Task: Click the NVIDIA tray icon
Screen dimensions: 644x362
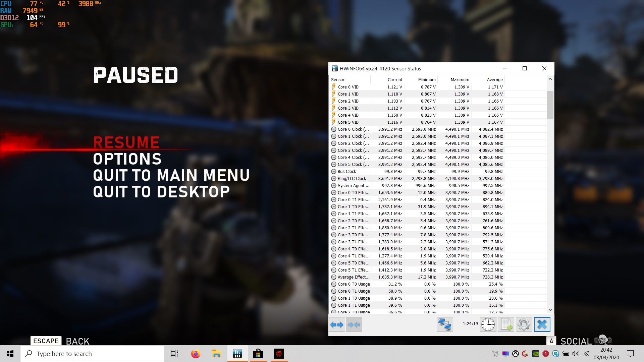Action: pos(536,354)
